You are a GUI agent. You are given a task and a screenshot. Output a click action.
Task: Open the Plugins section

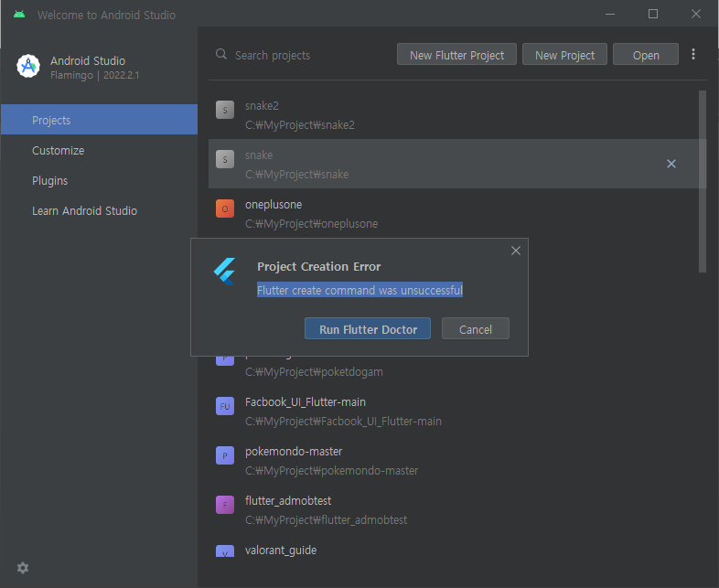(x=99, y=180)
